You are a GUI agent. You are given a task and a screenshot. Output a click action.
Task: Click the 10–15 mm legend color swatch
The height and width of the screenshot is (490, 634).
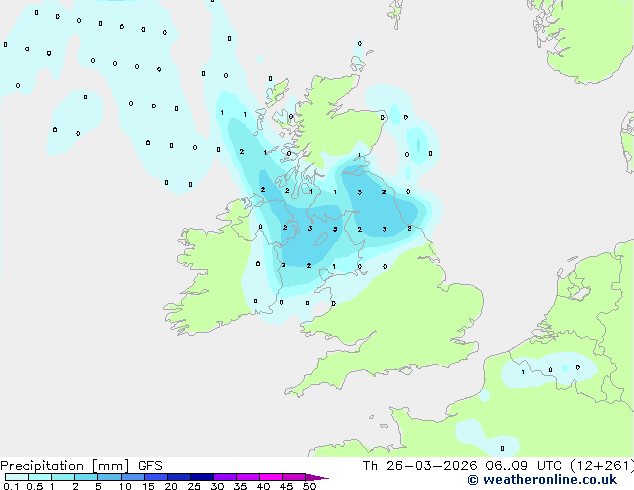coord(132,477)
